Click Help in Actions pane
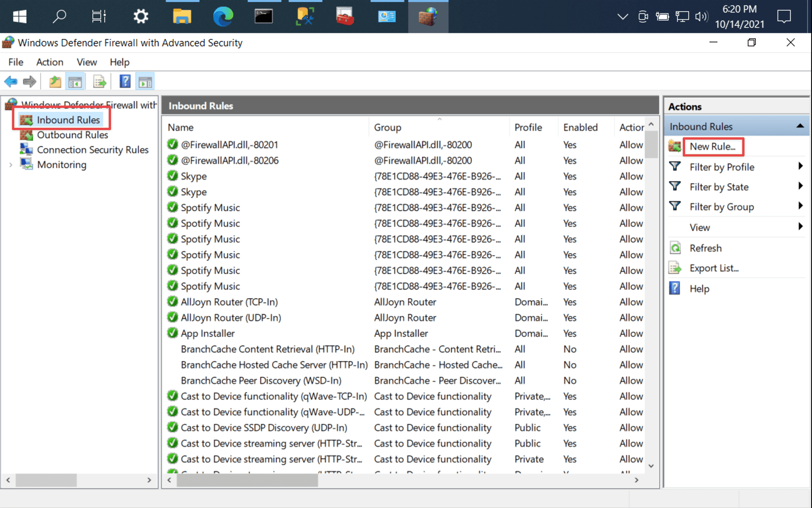 click(699, 289)
